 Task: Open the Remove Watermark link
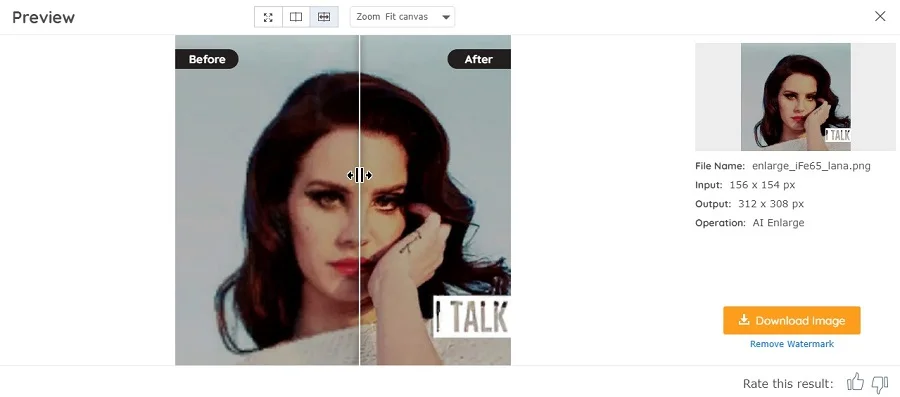[x=792, y=344]
